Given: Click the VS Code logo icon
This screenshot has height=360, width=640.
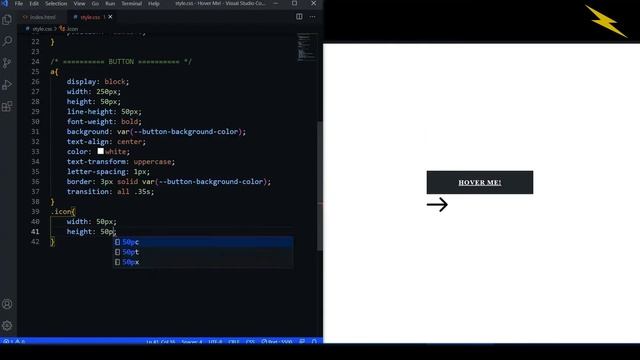Looking at the screenshot, I should point(5,3).
